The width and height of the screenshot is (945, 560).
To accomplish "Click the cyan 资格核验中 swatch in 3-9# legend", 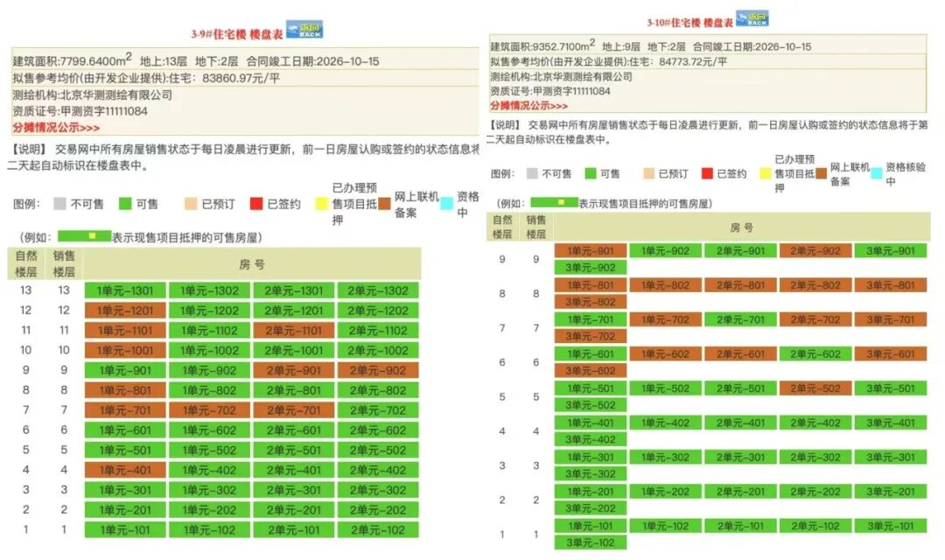I will pyautogui.click(x=446, y=204).
